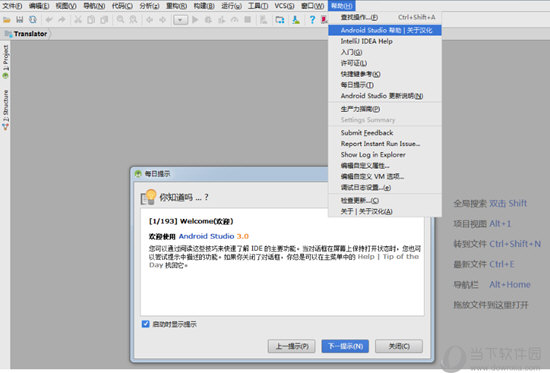Click the Open folder toolbar icon
Viewport: 550px width, 373px height.
(x=7, y=20)
